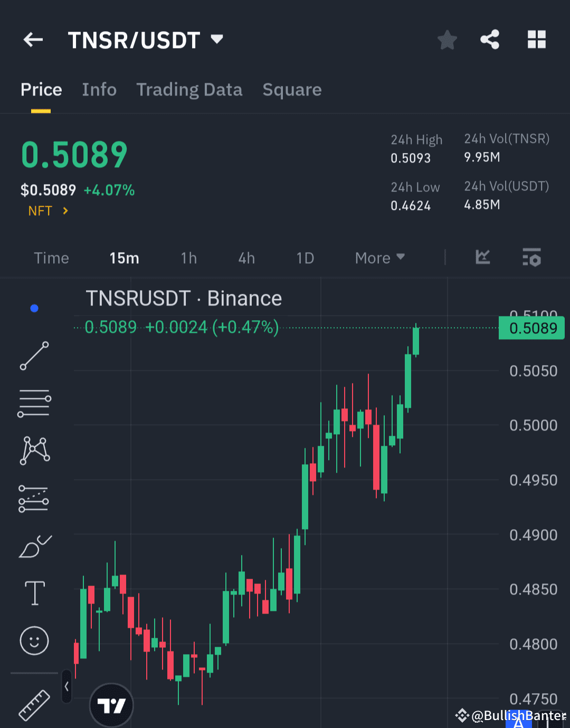Screen dimensions: 570x728
Task: Select the 1h chart interval
Action: [188, 258]
